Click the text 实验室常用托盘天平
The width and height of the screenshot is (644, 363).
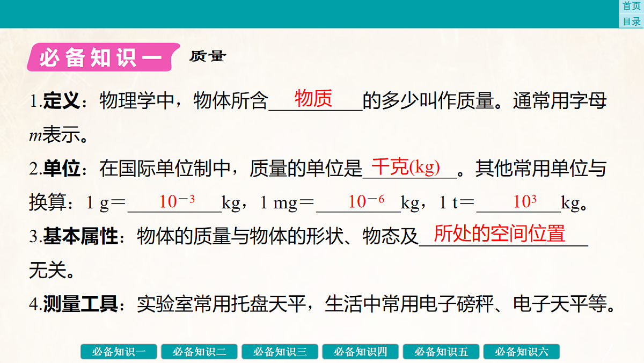click(221, 304)
